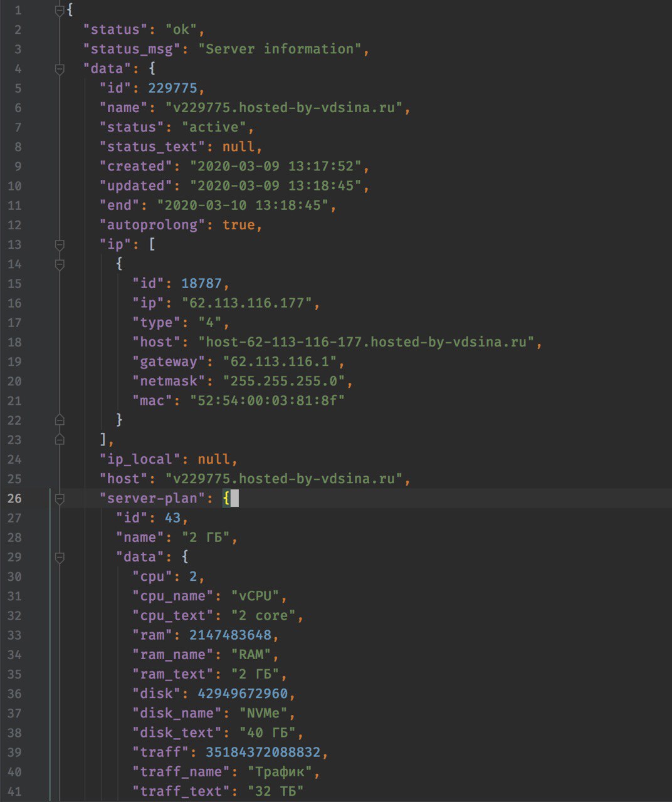Click the type value "4"
Viewport: 672px width, 802px height.
(x=209, y=323)
